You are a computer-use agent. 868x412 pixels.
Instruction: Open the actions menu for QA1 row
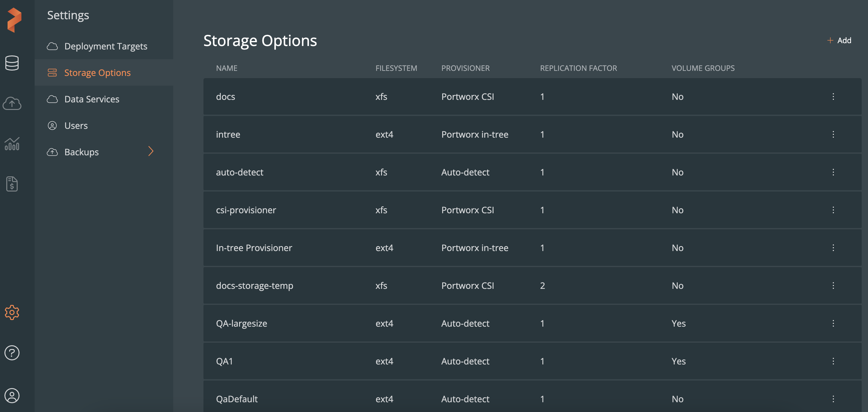(833, 361)
